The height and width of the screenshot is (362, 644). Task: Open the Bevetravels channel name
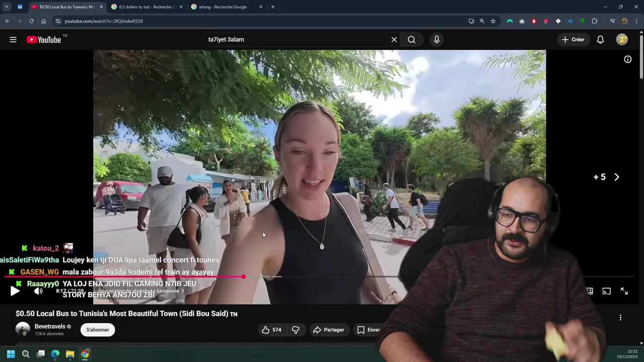[x=50, y=326]
